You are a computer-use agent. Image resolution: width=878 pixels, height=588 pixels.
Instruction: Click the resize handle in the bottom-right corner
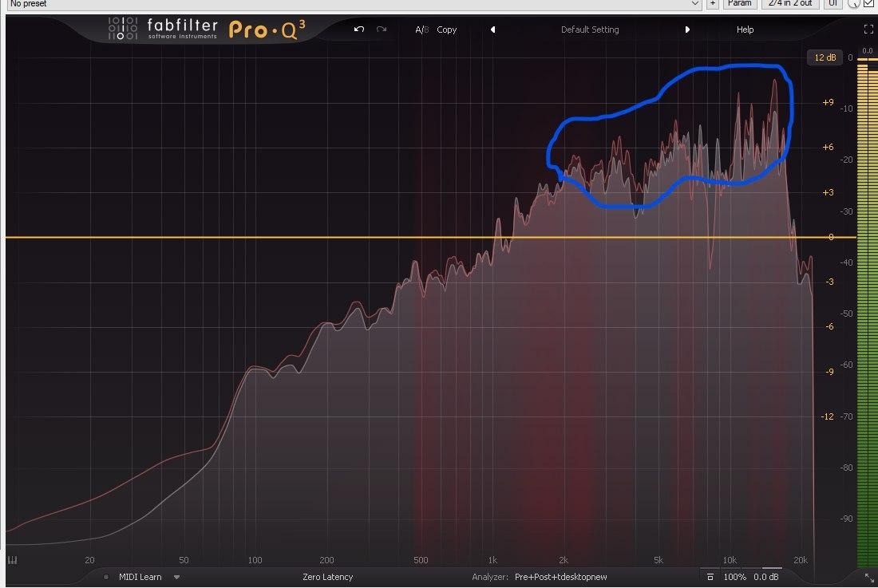coord(869,578)
